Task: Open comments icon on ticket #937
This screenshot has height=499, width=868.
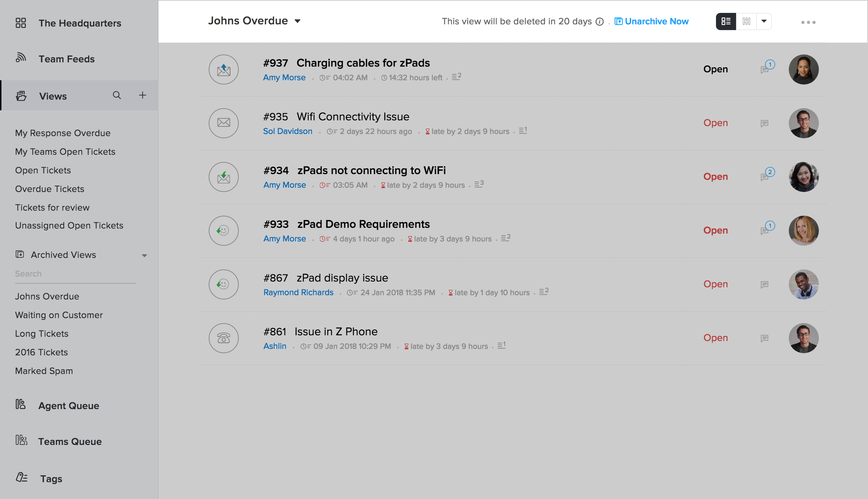Action: [x=765, y=69]
